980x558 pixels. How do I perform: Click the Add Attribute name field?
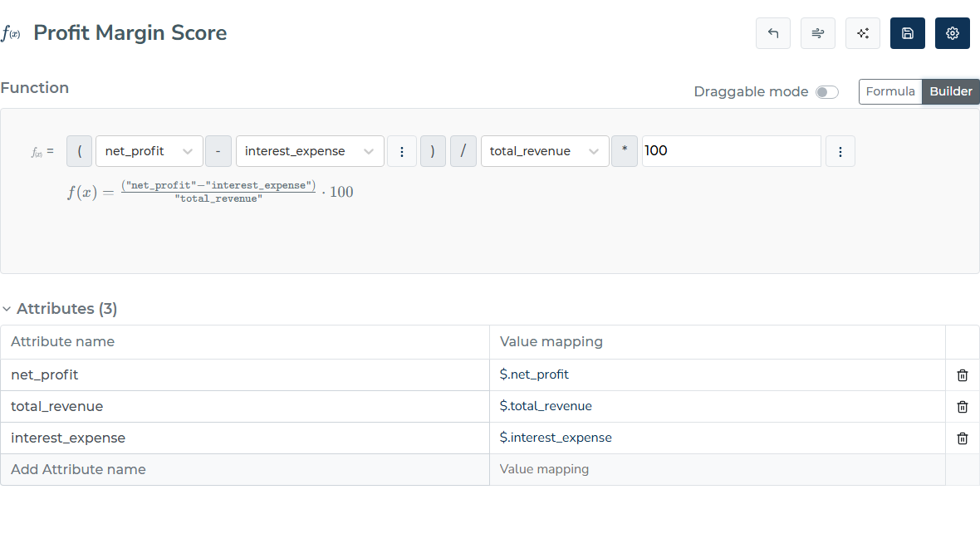click(245, 469)
